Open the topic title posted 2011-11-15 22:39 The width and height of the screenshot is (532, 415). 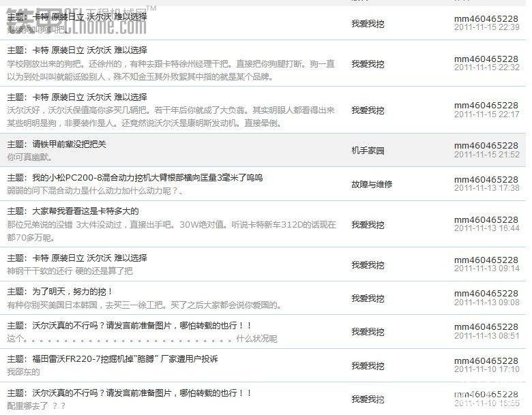click(x=89, y=16)
